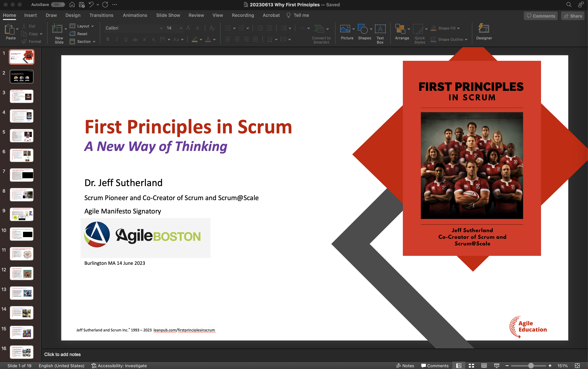Open Reading View from status bar
Viewport: 588px width, 369px height.
coord(484,366)
